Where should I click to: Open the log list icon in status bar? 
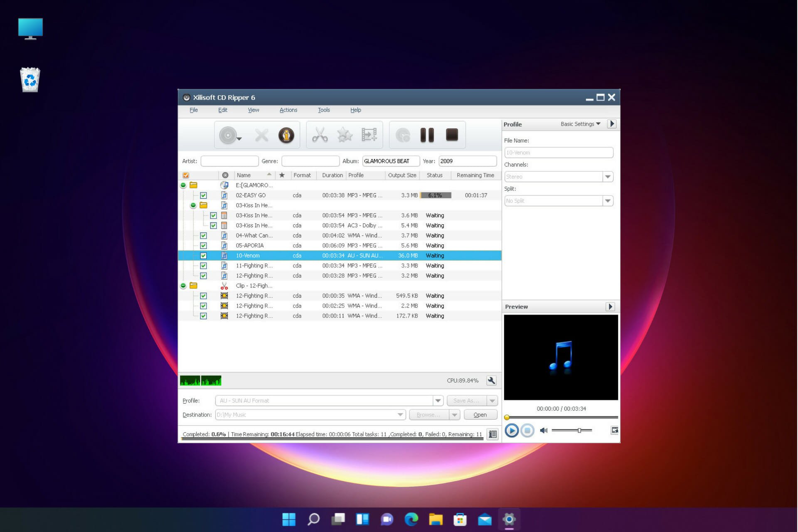tap(493, 434)
